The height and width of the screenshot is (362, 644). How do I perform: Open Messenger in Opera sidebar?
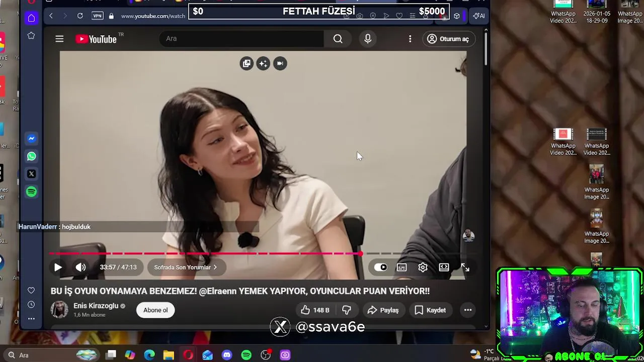click(x=31, y=138)
